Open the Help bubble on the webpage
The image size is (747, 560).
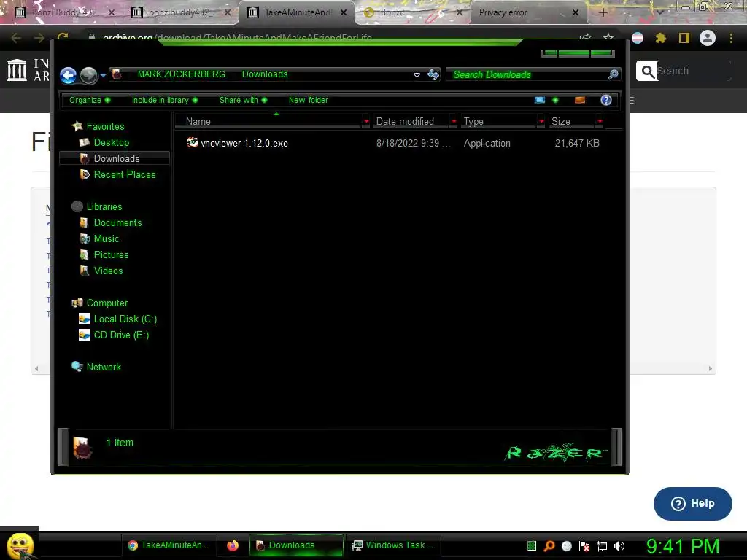tap(693, 504)
